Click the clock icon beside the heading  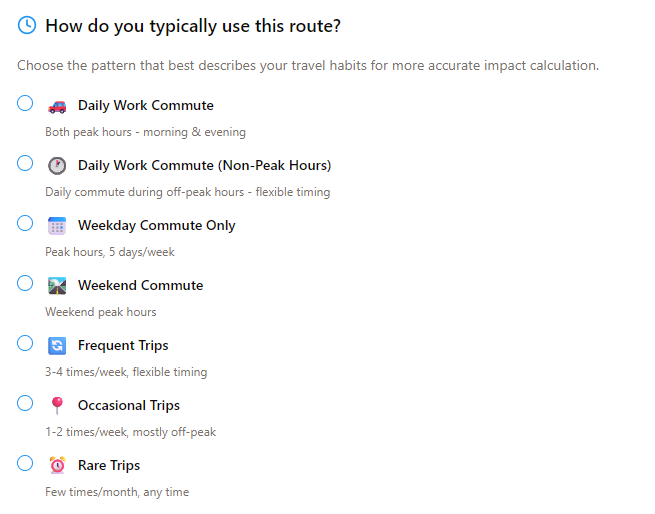pos(27,25)
